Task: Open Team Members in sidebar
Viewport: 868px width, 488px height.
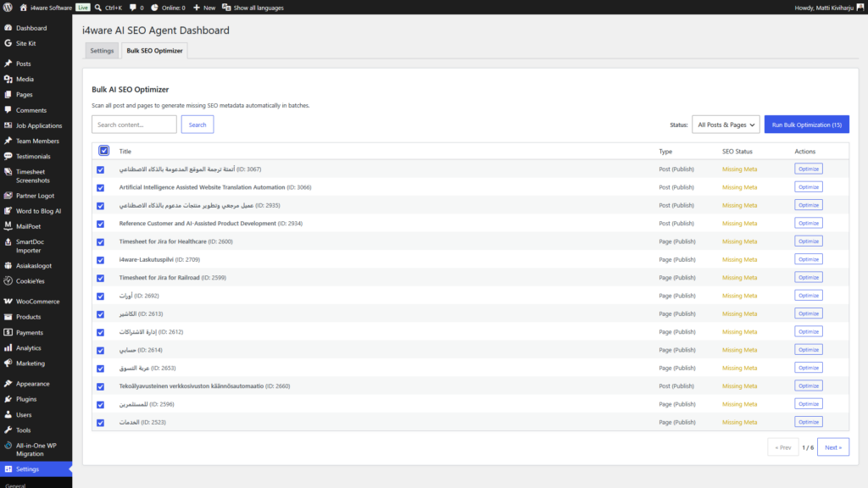Action: tap(36, 141)
